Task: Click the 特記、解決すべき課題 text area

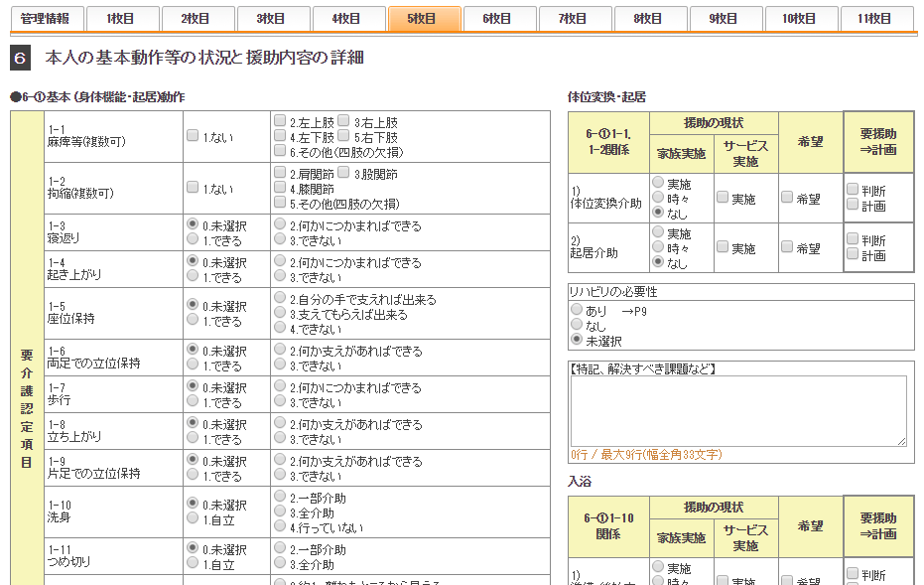Action: pyautogui.click(x=738, y=411)
